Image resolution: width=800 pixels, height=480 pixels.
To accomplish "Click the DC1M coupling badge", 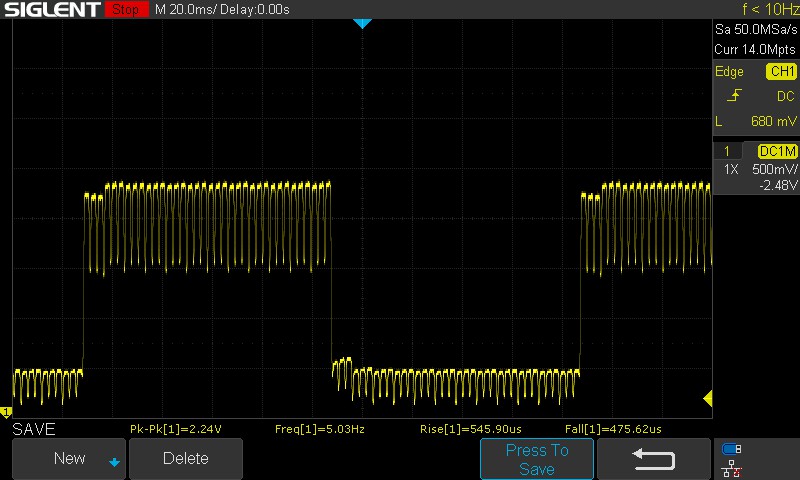I will point(778,151).
